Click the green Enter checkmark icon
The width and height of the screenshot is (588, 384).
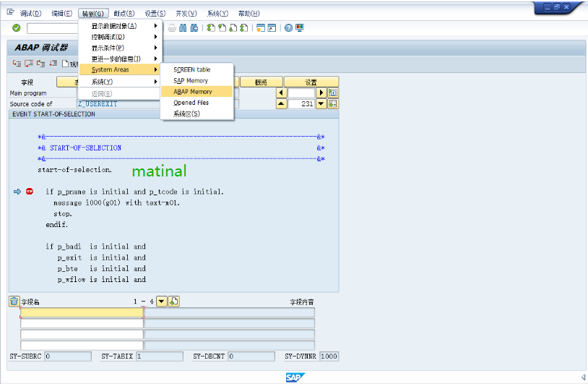[17, 27]
